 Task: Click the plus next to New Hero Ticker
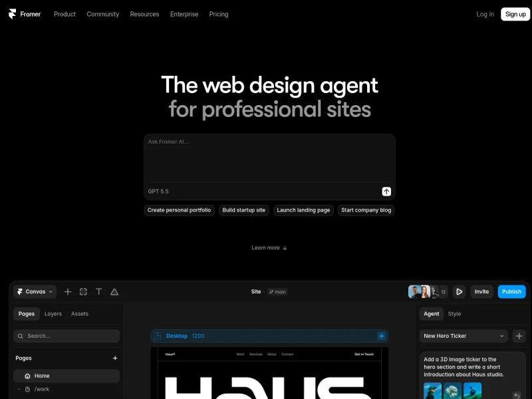coord(519,336)
